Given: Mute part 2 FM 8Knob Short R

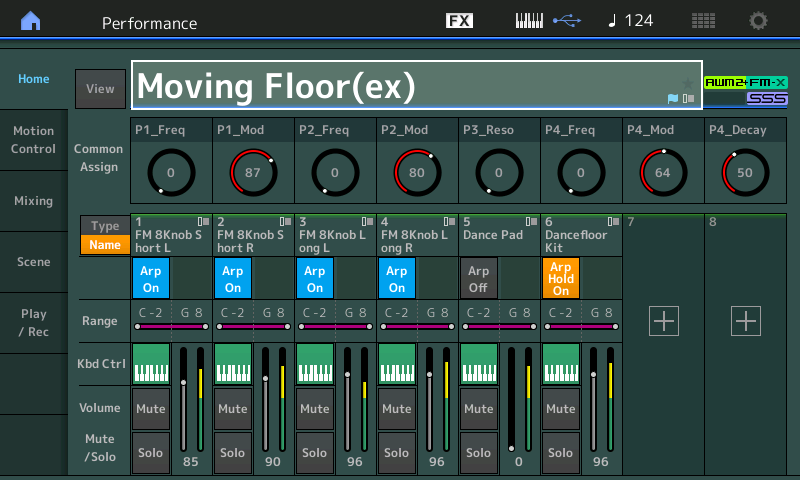Looking at the screenshot, I should click(233, 408).
